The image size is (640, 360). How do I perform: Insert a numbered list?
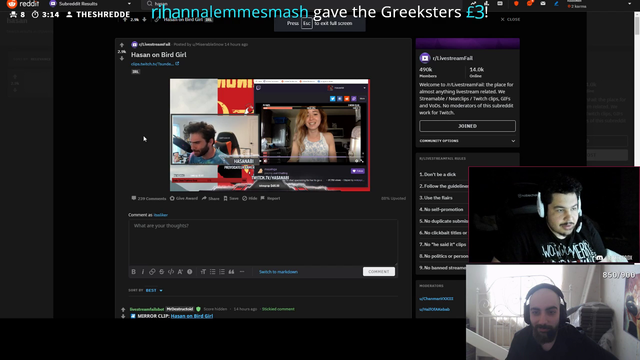(222, 272)
